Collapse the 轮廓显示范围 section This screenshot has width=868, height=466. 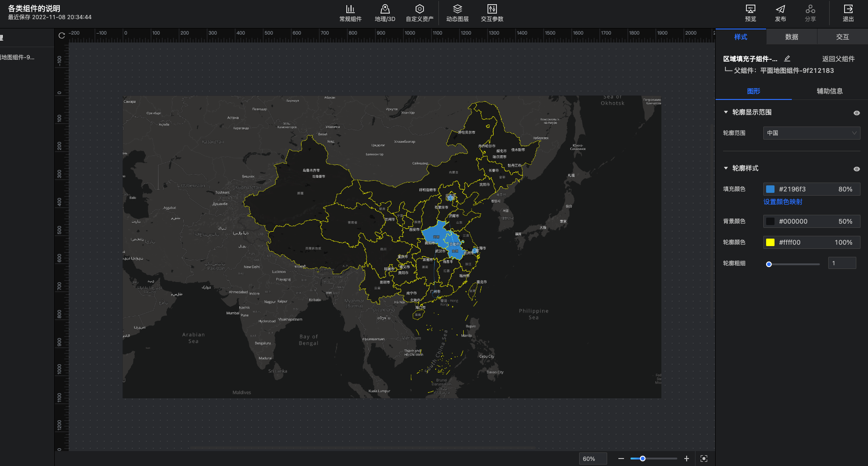click(x=726, y=112)
